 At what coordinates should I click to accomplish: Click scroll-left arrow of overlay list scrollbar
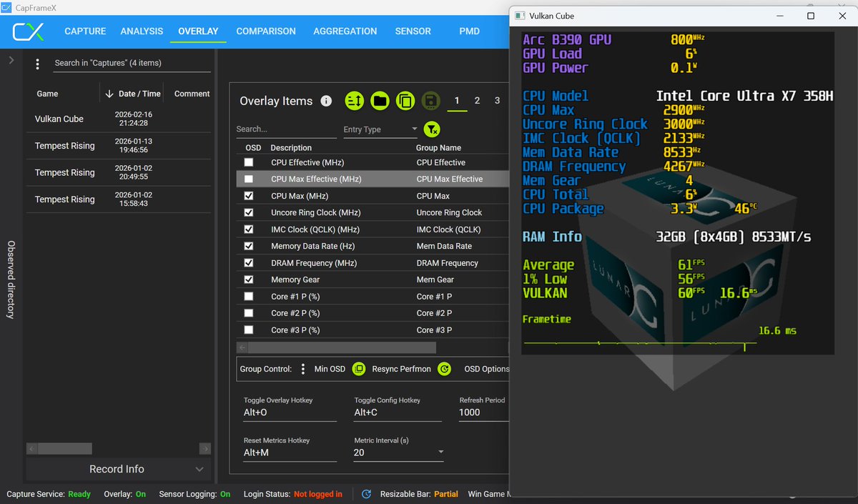point(242,347)
